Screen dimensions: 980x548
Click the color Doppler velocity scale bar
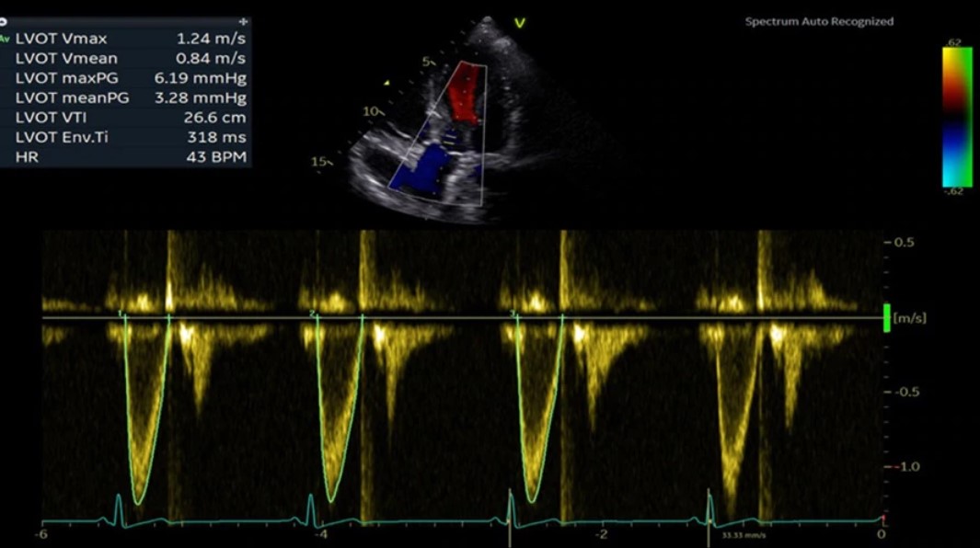(x=954, y=116)
